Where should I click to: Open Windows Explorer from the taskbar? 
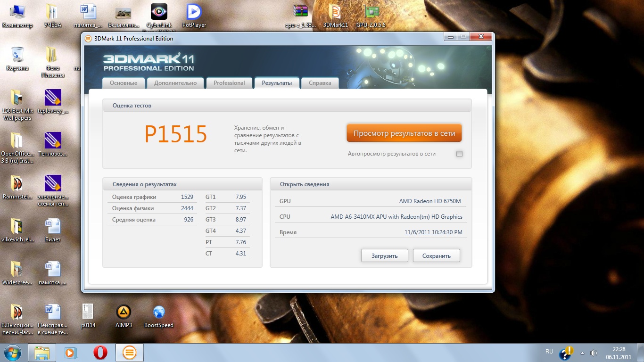42,353
